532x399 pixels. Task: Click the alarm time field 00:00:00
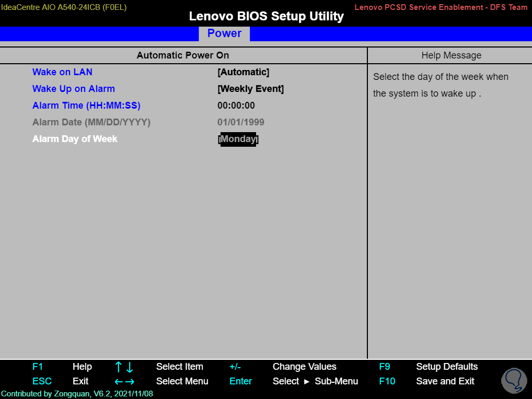pyautogui.click(x=236, y=105)
